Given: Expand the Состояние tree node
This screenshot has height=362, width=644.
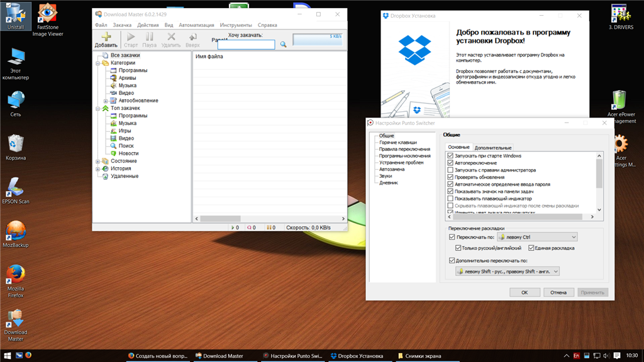Looking at the screenshot, I should pos(97,162).
